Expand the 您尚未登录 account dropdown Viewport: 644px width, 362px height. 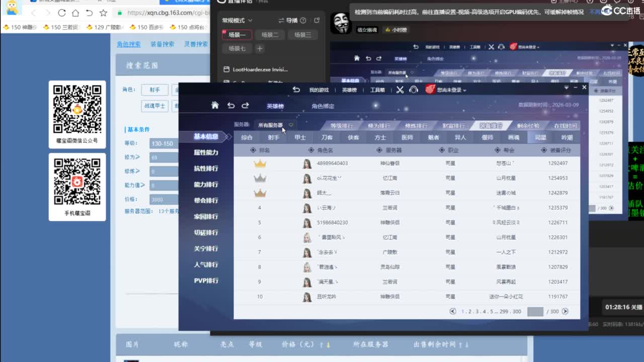451,90
